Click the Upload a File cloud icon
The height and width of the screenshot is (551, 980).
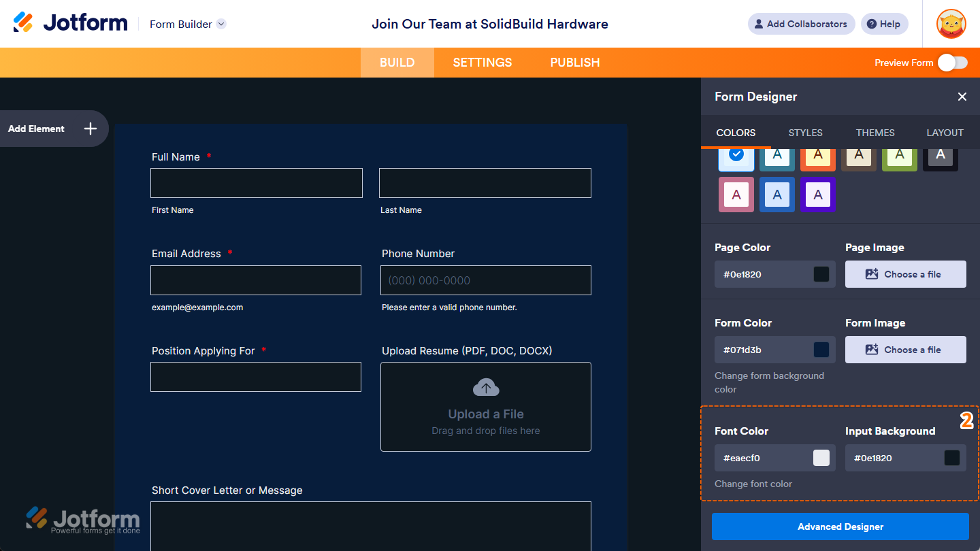[x=486, y=388]
